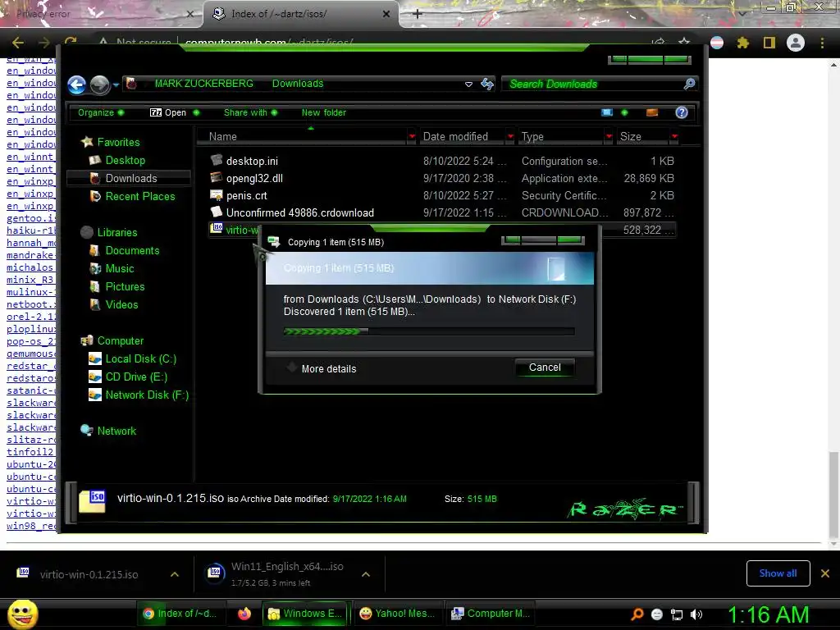Close the Index of /~dartz/isos/ tab
Viewport: 840px width, 630px height.
pyautogui.click(x=386, y=14)
